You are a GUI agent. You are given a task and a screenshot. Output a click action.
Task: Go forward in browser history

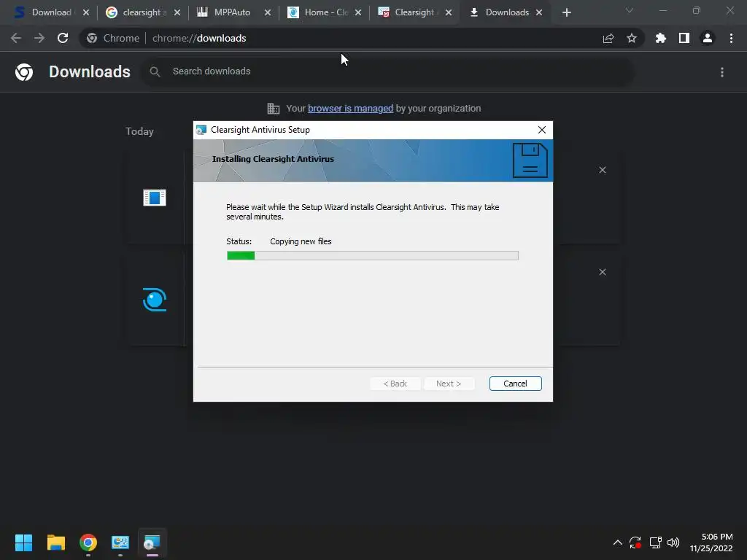point(39,38)
